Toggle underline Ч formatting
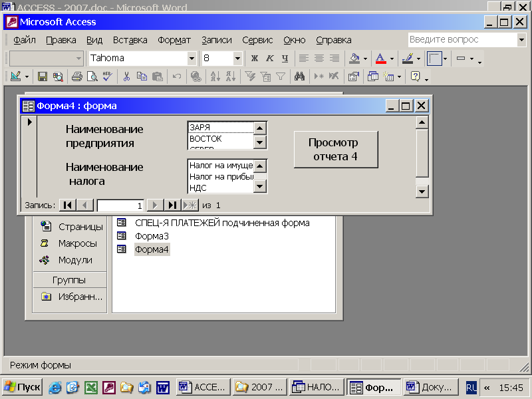The height and width of the screenshot is (399, 532). (285, 59)
